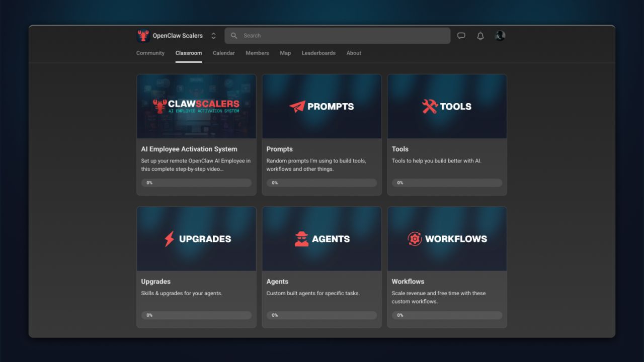644x362 pixels.
Task: Click the search magnifier icon
Action: pos(234,36)
